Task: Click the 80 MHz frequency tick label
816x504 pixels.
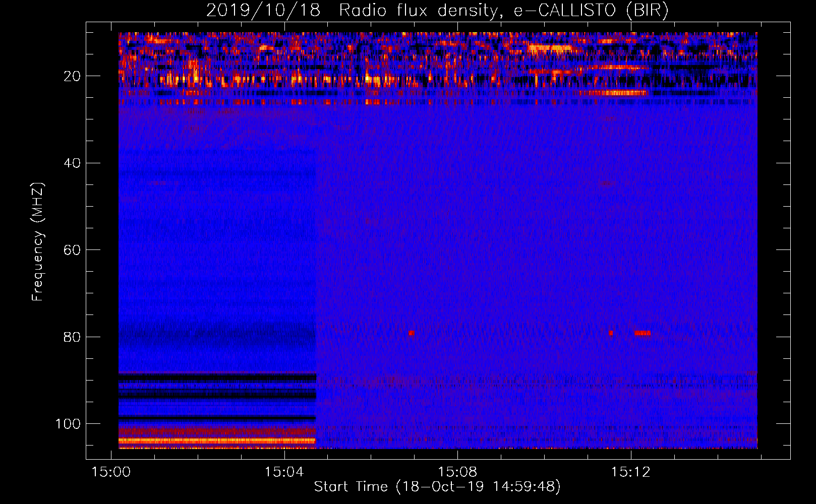Action: [73, 337]
